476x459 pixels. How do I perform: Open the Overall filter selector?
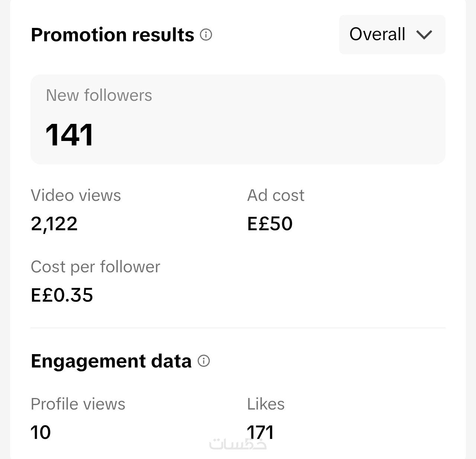pyautogui.click(x=392, y=35)
